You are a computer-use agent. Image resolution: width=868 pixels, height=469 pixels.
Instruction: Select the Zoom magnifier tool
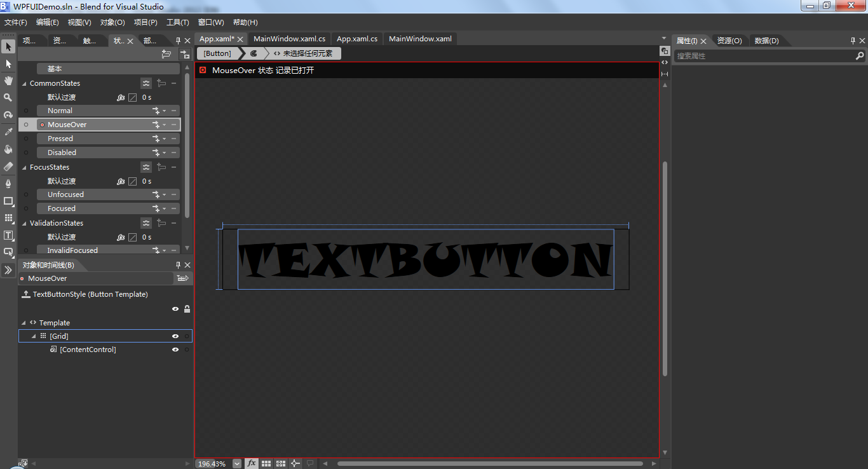(8, 98)
